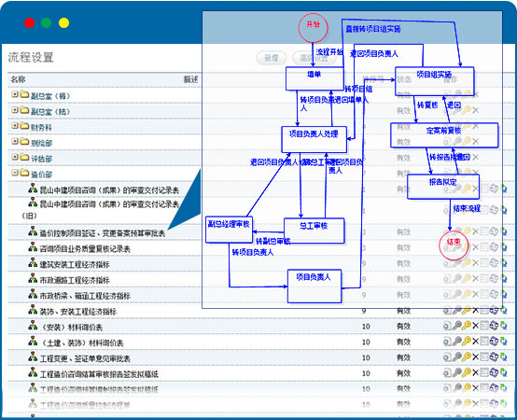This screenshot has height=420, width=517.
Task: Click gold key icon in （土建、装饰）材料询价表 row
Action: (466, 342)
